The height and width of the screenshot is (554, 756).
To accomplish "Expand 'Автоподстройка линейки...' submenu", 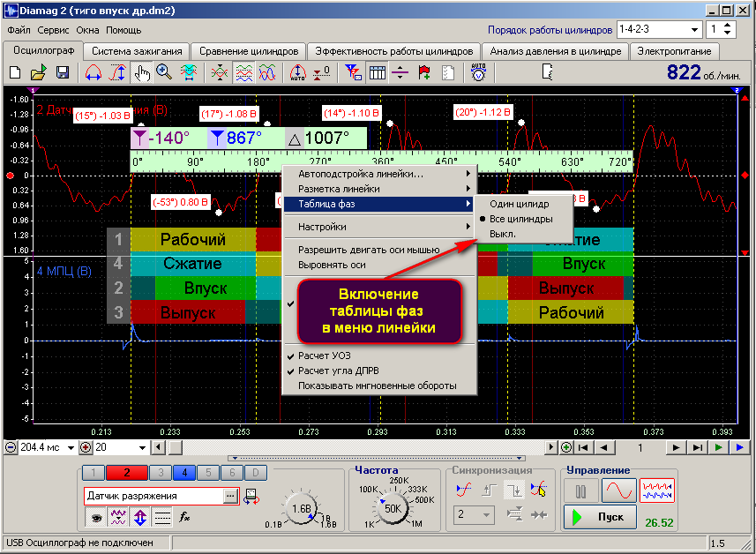I will tap(380, 174).
